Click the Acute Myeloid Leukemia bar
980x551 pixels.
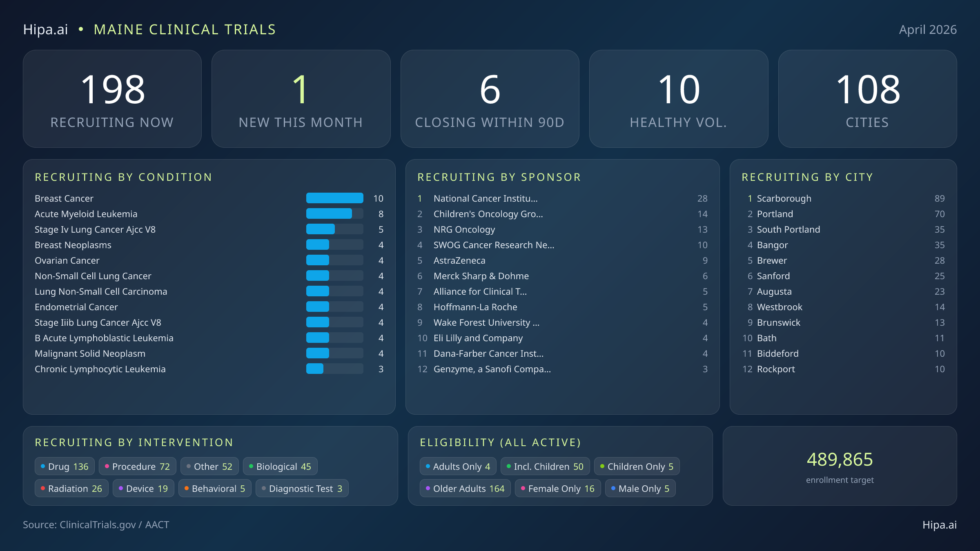pyautogui.click(x=335, y=214)
